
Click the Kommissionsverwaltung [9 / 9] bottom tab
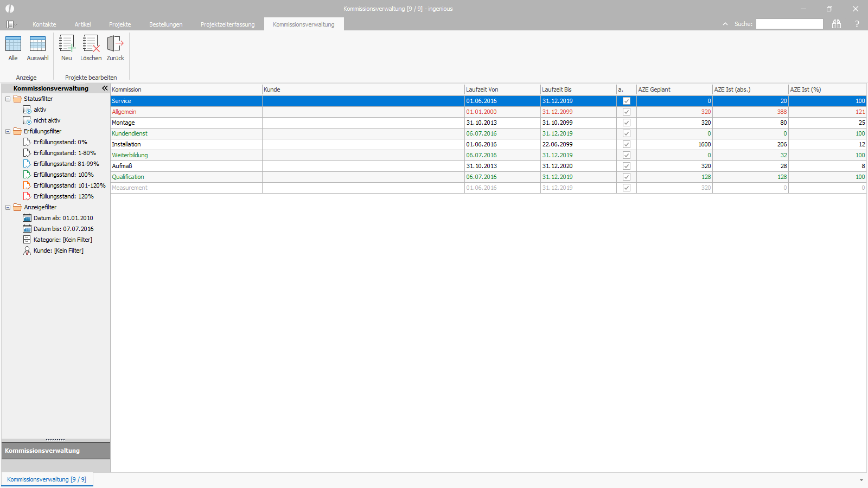pos(47,479)
